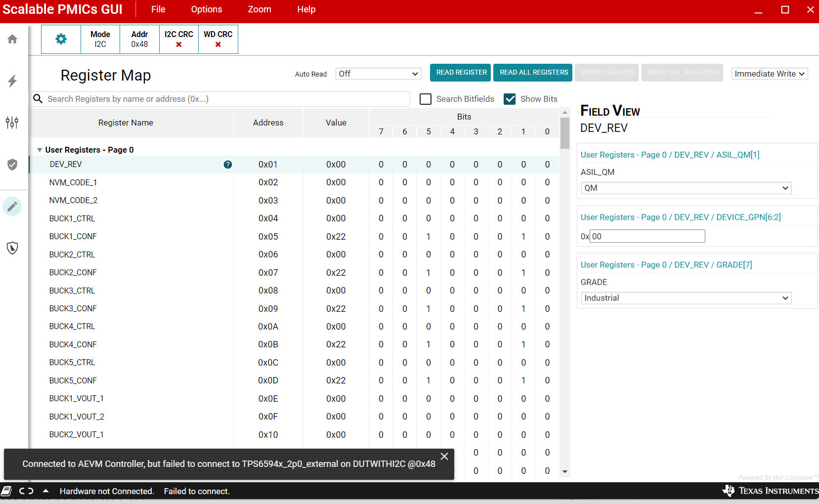Open the shield checkmark page

click(x=12, y=165)
